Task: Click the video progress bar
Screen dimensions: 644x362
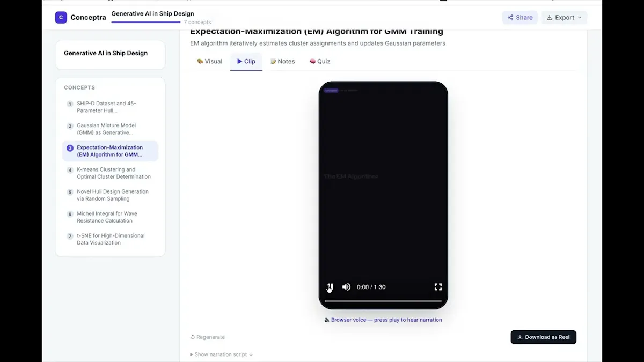Action: (383, 301)
